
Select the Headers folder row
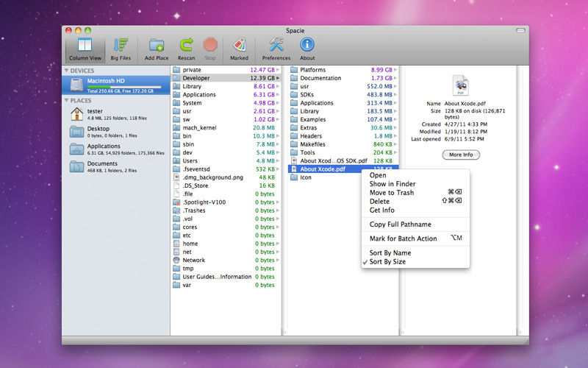point(343,136)
